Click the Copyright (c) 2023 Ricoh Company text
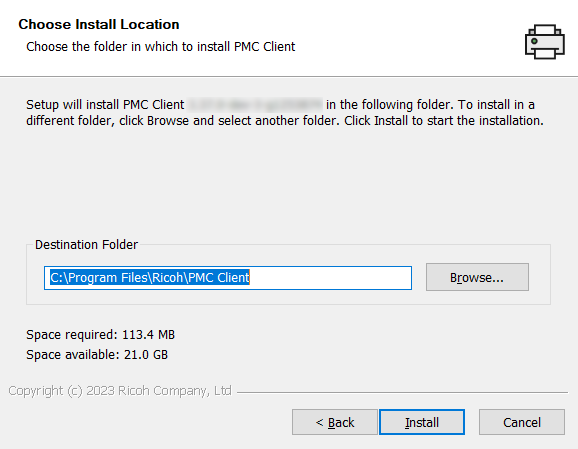 [x=120, y=390]
